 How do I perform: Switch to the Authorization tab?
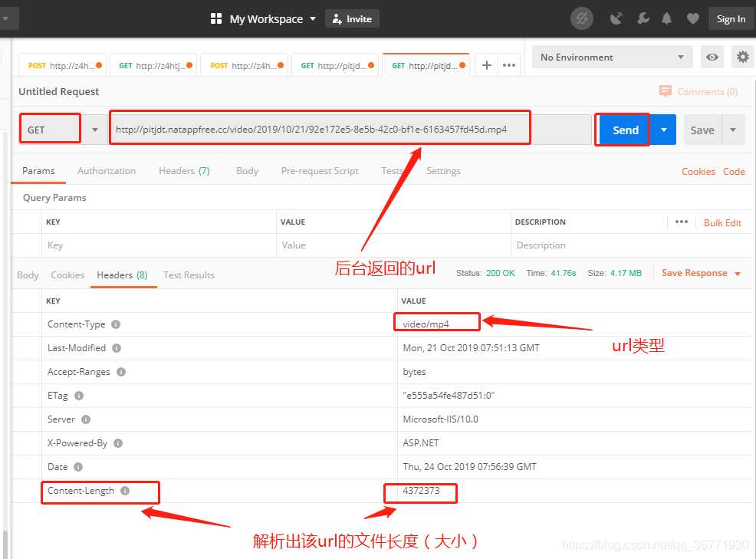[106, 170]
